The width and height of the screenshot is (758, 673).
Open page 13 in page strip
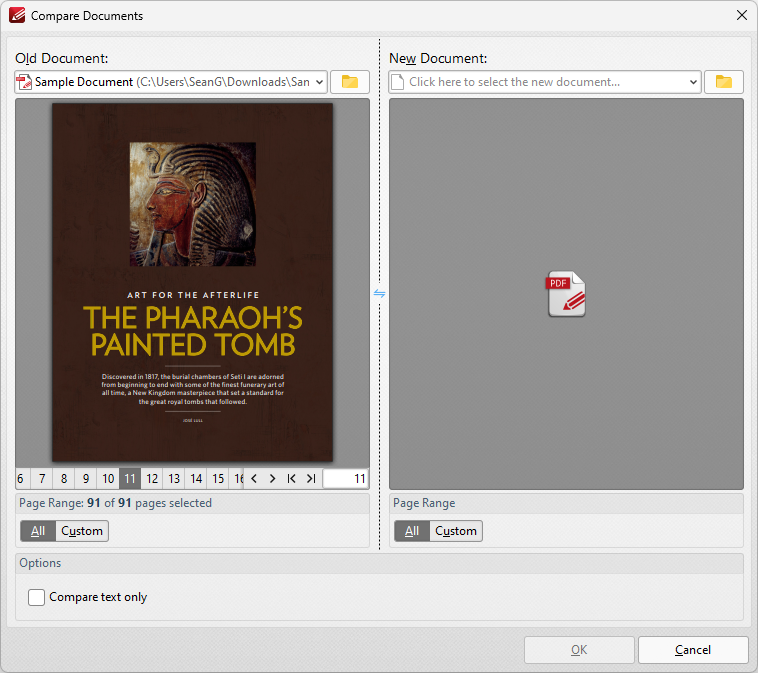click(x=174, y=479)
